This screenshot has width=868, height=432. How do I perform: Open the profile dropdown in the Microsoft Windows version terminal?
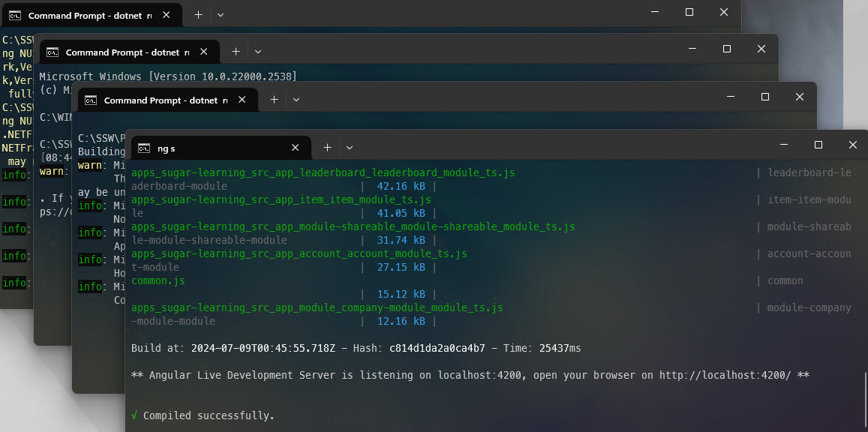(258, 52)
